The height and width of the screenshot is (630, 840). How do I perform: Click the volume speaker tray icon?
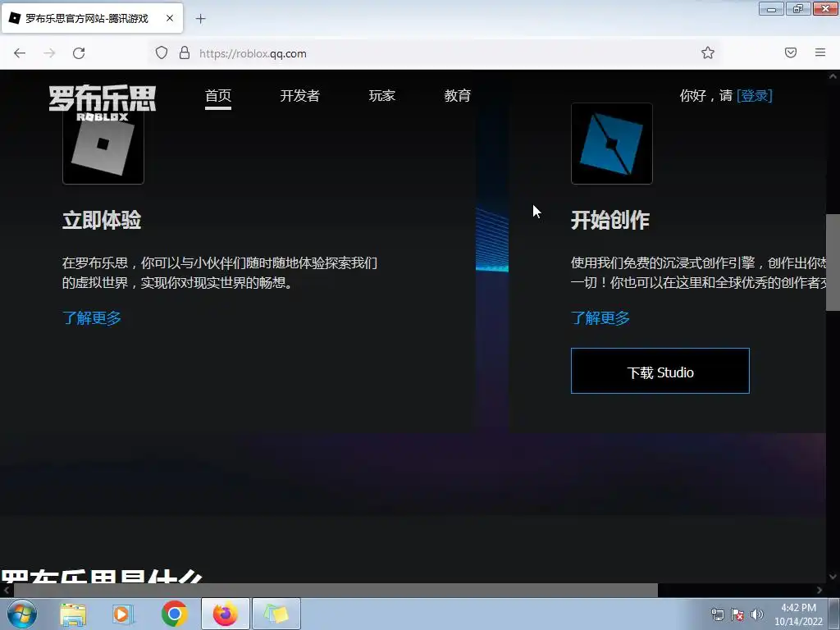[x=757, y=614]
